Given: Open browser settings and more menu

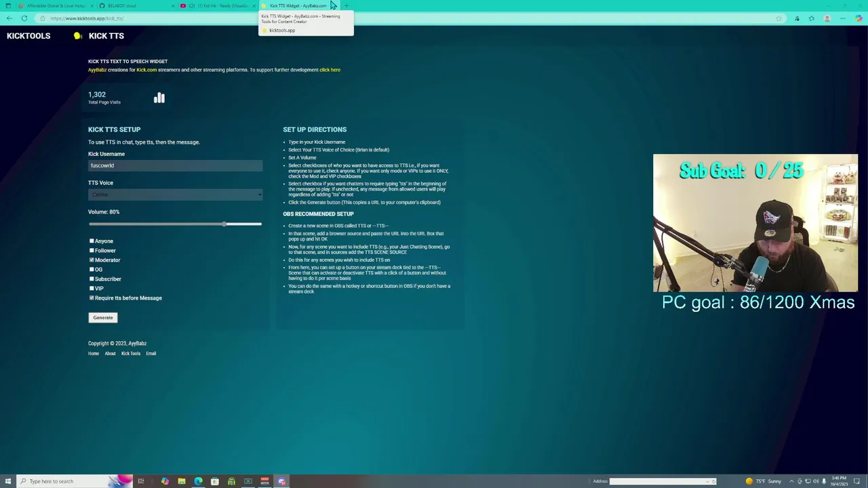Looking at the screenshot, I should coord(843,18).
